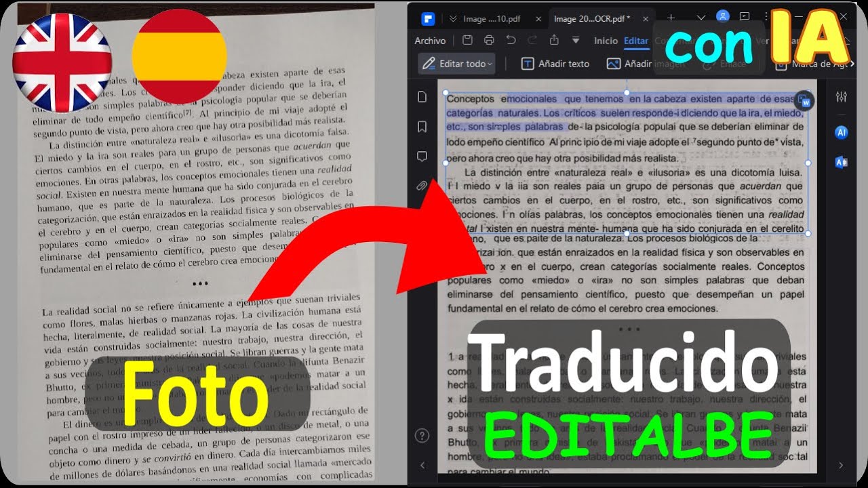Open the Editar todo dropdown
The width and height of the screenshot is (868, 488).
[x=456, y=64]
